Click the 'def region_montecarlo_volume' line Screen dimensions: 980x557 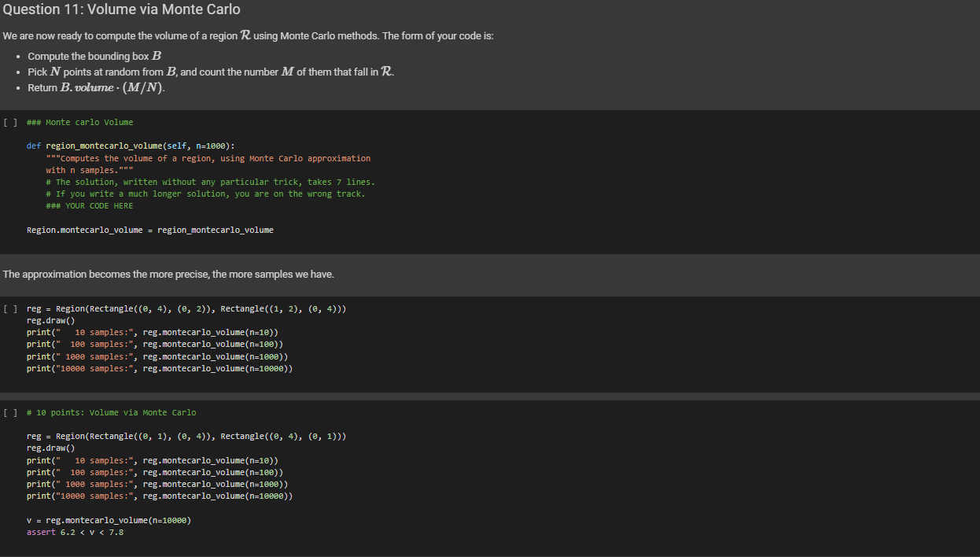coord(130,146)
